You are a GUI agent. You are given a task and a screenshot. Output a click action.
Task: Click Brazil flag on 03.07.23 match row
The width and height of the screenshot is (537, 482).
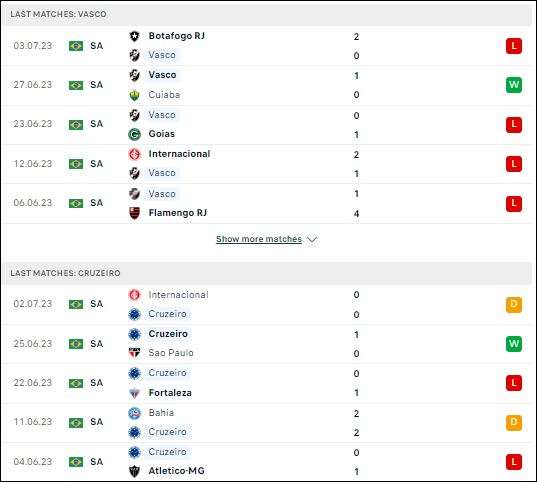(76, 46)
